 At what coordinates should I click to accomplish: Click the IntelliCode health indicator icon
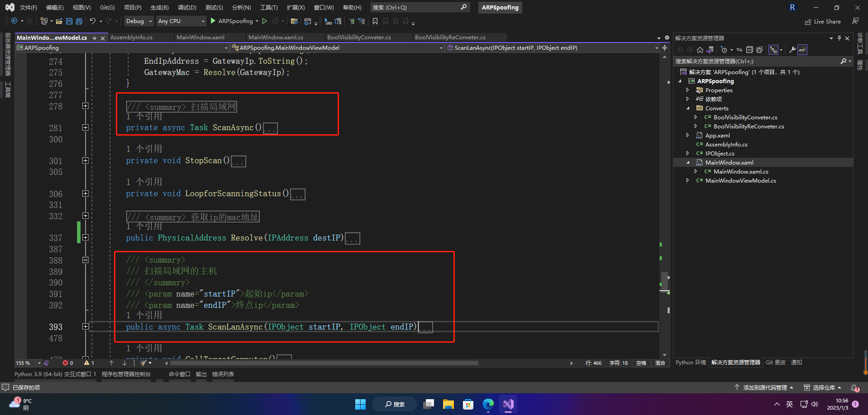[x=46, y=363]
